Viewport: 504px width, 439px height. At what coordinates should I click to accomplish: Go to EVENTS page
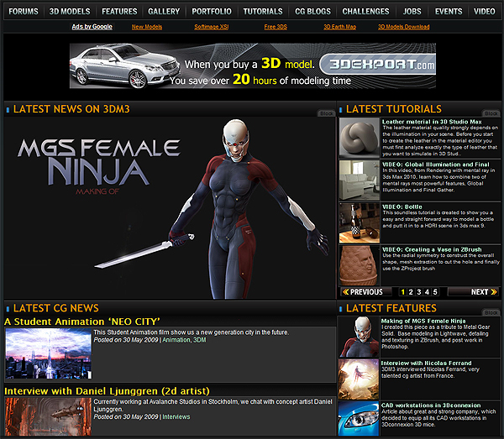[x=449, y=12]
